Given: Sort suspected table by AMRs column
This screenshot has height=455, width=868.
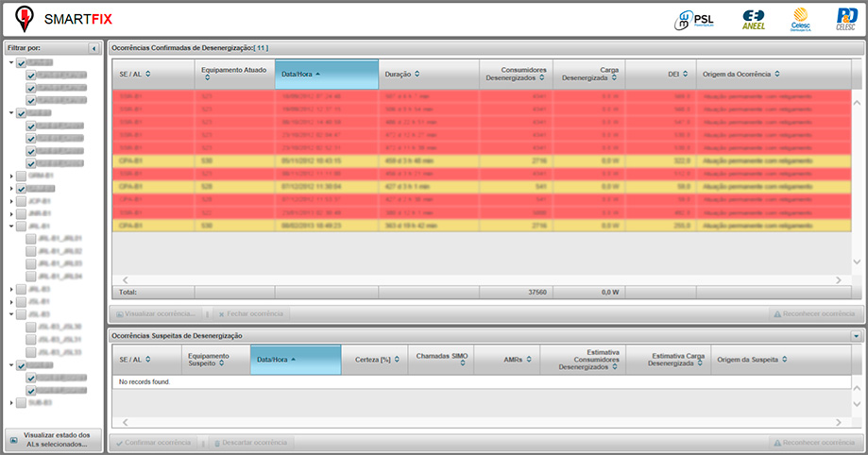Looking at the screenshot, I should [x=511, y=359].
